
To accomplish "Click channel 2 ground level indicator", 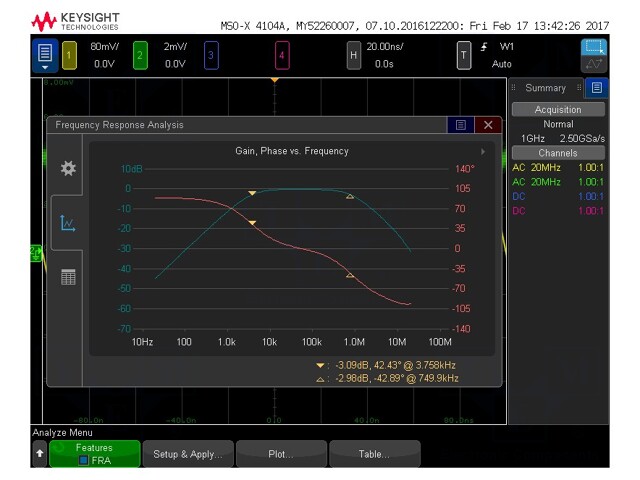I will pos(36,253).
